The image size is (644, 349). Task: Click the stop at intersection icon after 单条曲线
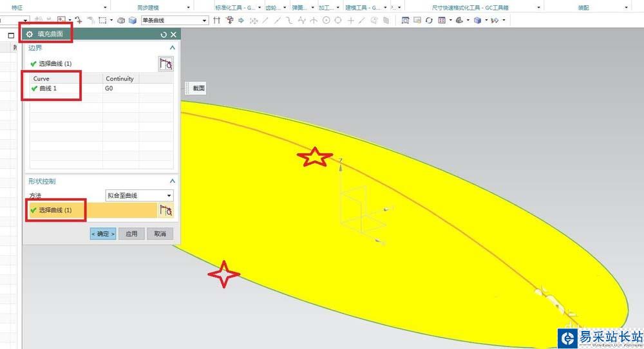(x=217, y=20)
